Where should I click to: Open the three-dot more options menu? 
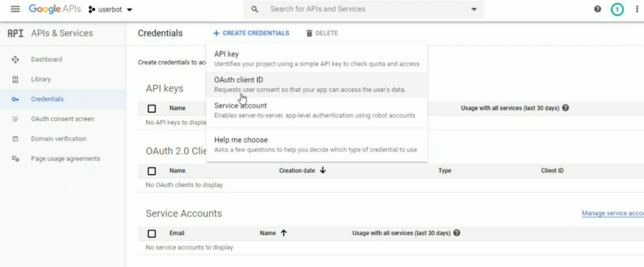click(x=637, y=9)
